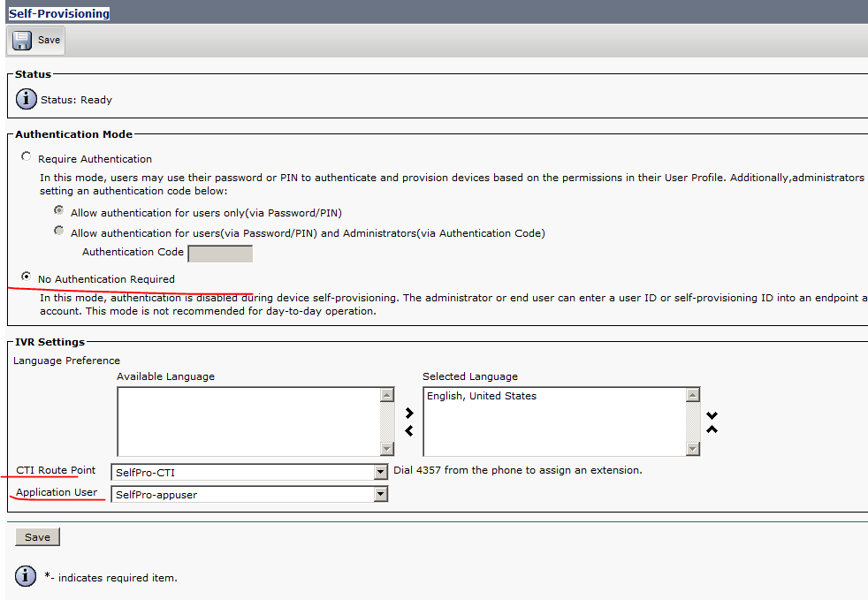Move selected language up with up chevron
Screen dimensions: 868x600
[x=712, y=429]
